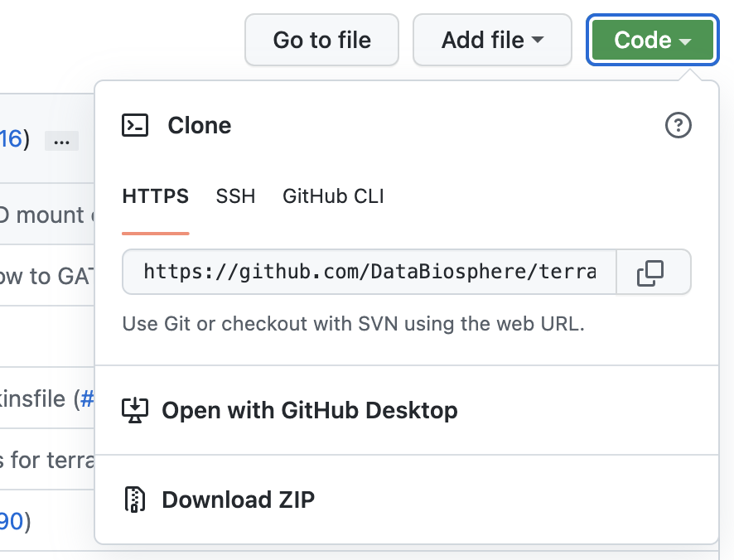Choose Open with GitHub Desktop
This screenshot has height=560, width=734.
point(406,410)
